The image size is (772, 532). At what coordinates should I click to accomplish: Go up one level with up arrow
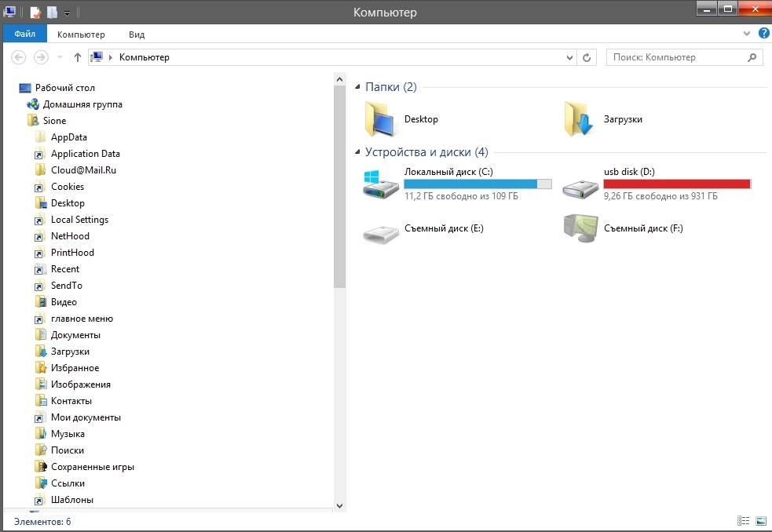click(77, 57)
